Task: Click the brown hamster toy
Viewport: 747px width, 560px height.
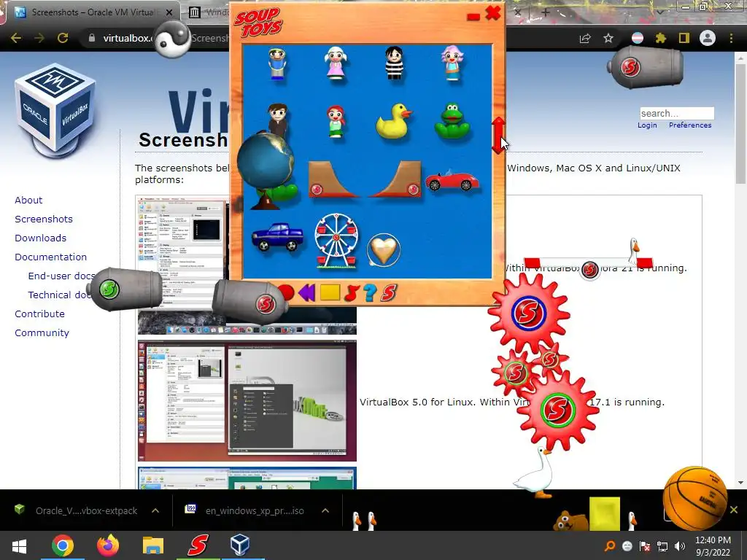Action: point(570,521)
